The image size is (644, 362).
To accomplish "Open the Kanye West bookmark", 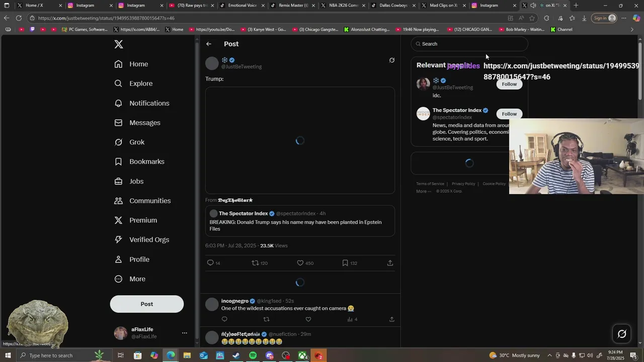I will point(263,30).
